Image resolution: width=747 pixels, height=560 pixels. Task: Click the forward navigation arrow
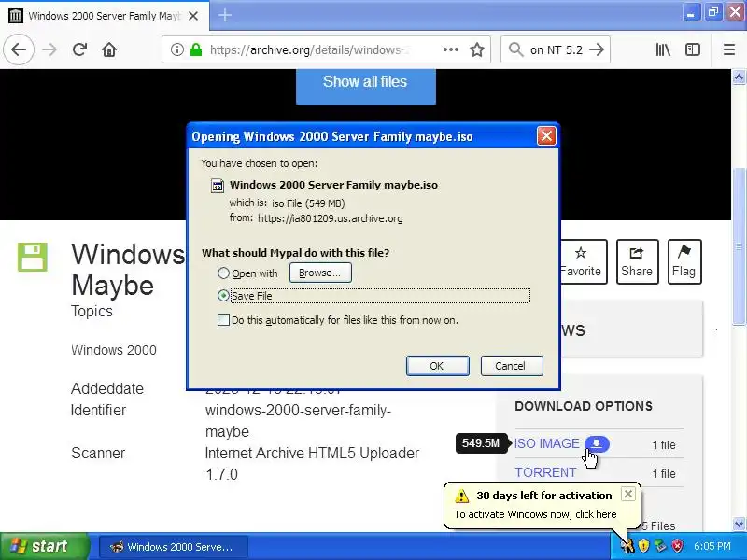click(49, 49)
